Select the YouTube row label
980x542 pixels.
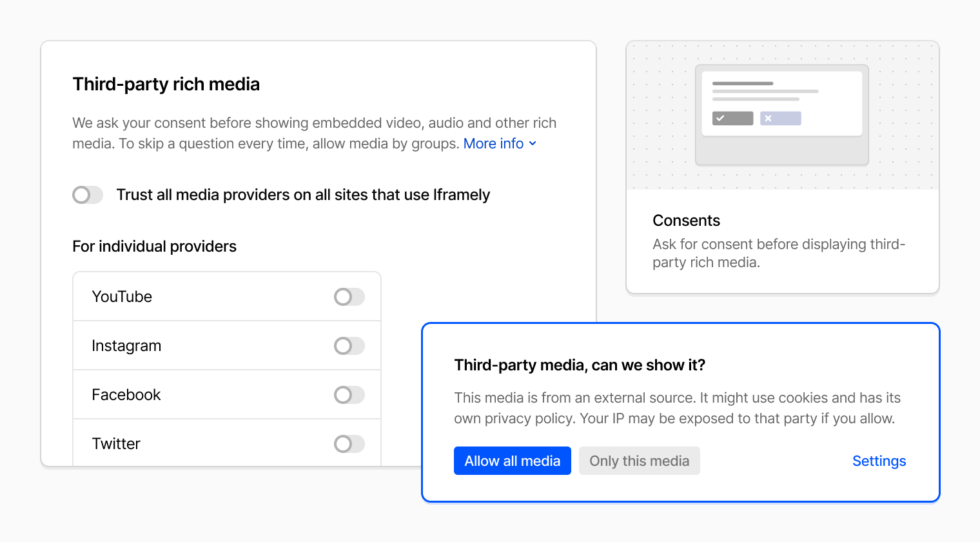click(122, 297)
